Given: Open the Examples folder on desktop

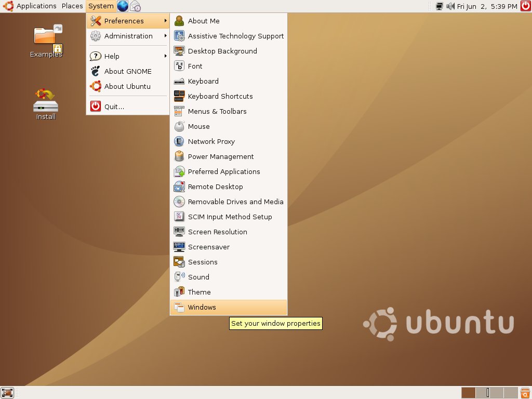Looking at the screenshot, I should click(x=46, y=41).
